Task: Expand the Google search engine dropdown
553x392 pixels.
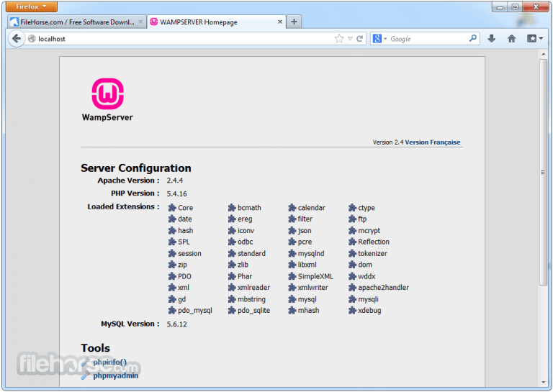Action: point(380,39)
